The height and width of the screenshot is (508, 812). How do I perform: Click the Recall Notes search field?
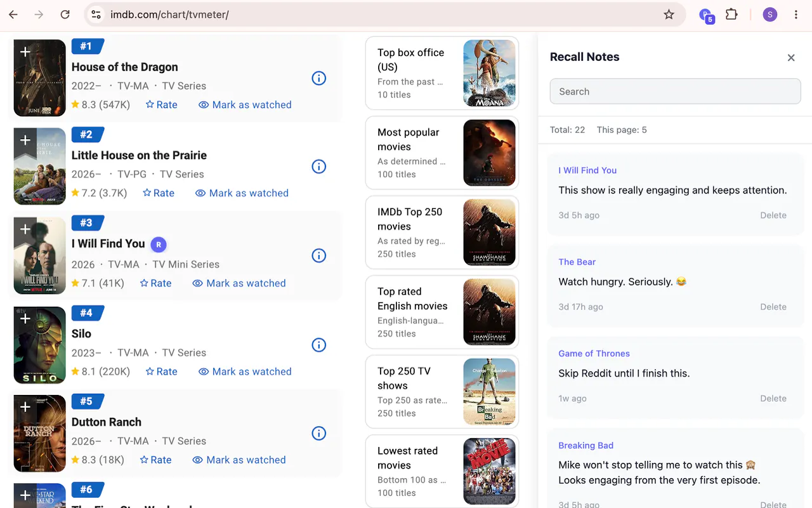coord(675,91)
